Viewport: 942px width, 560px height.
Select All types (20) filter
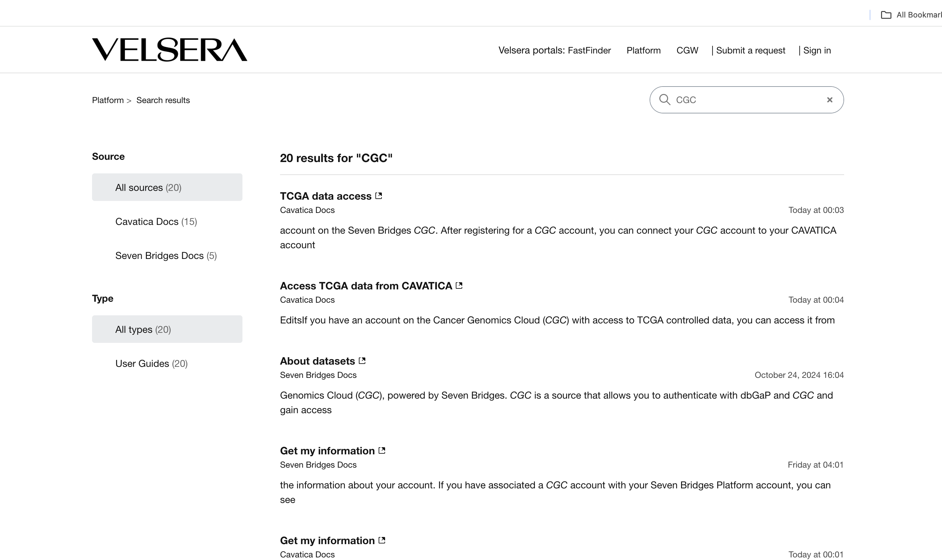point(167,329)
